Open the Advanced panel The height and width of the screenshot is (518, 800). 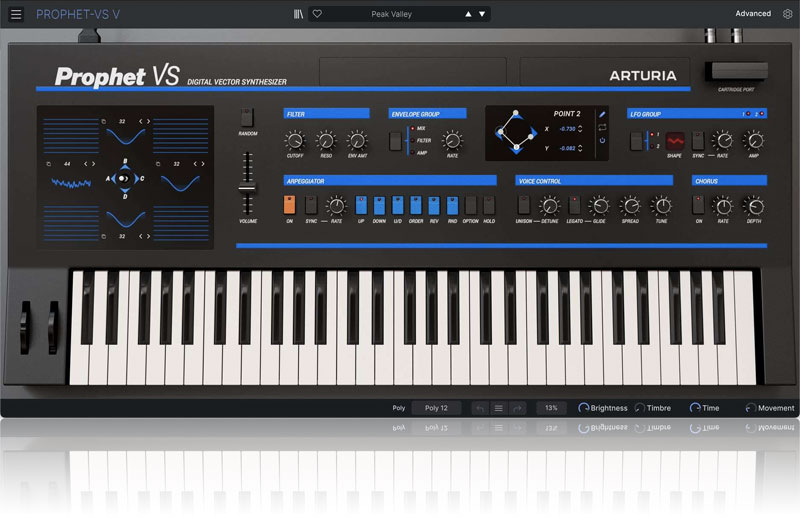(753, 14)
